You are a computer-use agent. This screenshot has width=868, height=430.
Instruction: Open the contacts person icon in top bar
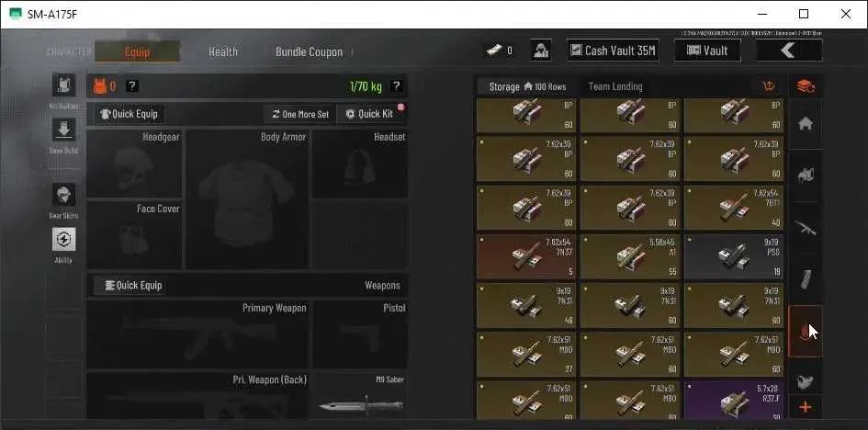[x=540, y=51]
